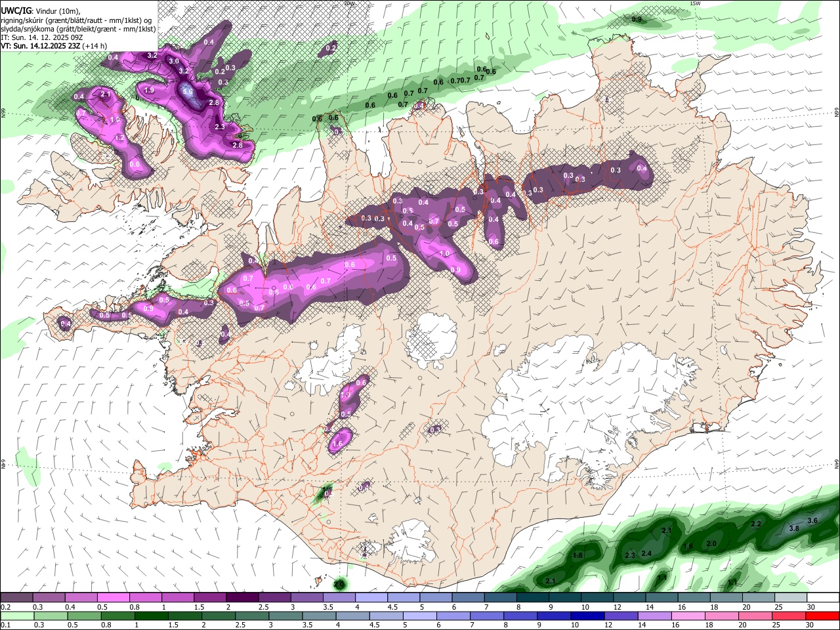Viewport: 840px width, 630px height.
Task: Click the '5.0' snowfall peak value
Action: [x=188, y=91]
